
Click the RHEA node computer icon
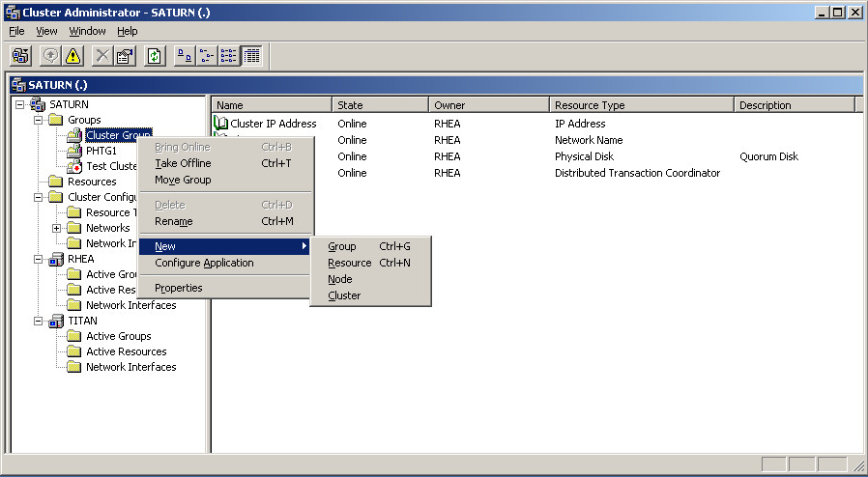tap(55, 259)
